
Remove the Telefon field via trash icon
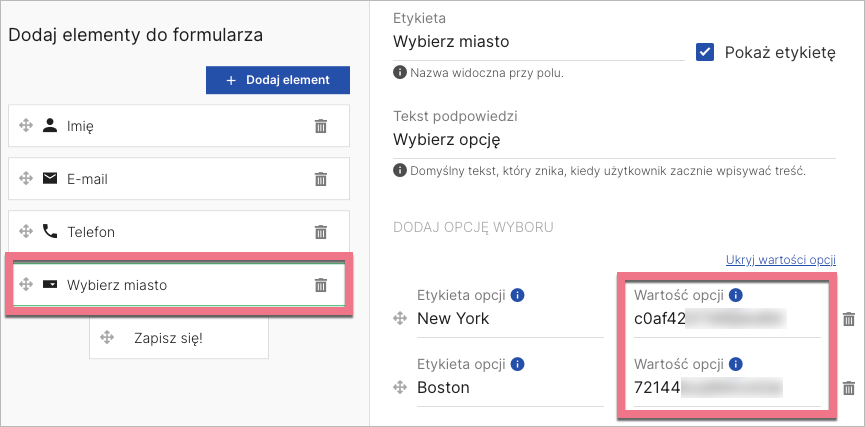click(x=321, y=232)
